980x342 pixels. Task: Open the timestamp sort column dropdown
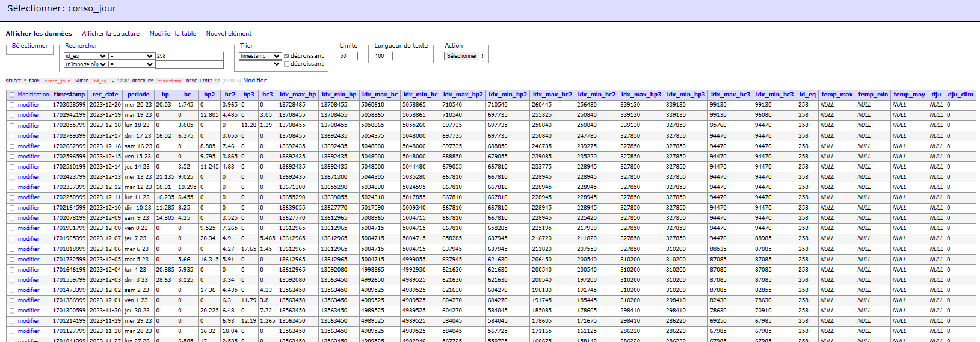tap(260, 56)
